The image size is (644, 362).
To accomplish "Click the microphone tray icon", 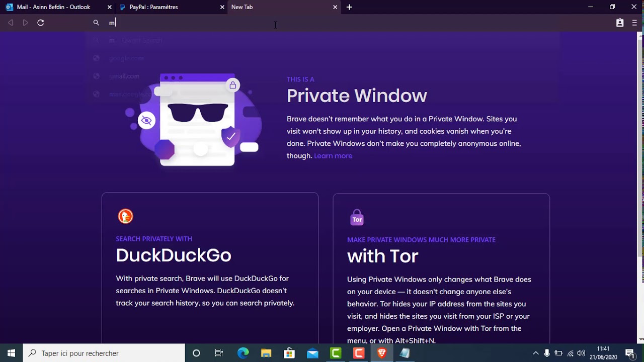I will [x=547, y=353].
